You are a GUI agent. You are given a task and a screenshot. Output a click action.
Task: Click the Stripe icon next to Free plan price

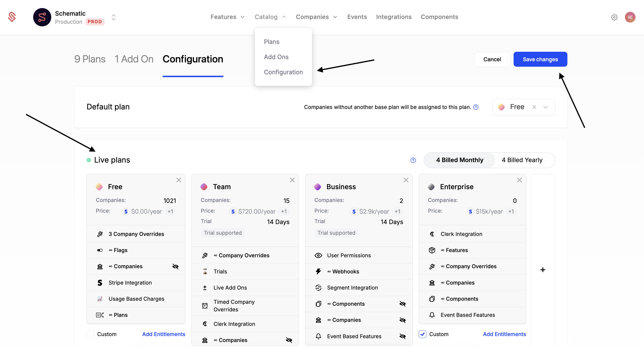[x=125, y=211]
